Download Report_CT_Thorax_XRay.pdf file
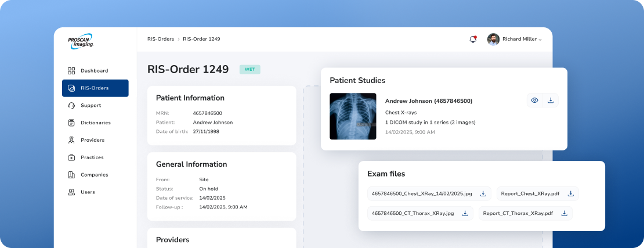 click(x=565, y=214)
